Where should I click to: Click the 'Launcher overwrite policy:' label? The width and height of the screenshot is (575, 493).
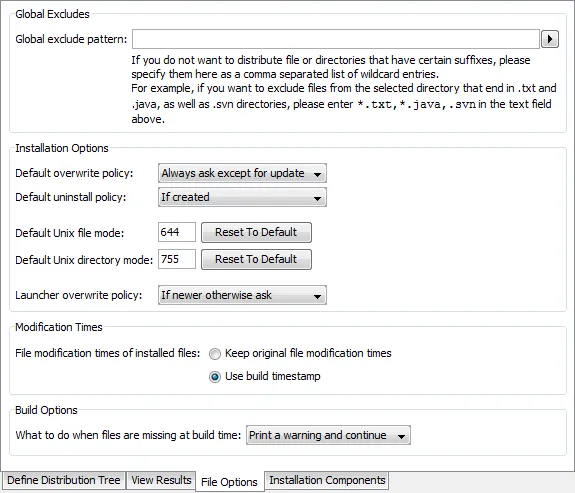[x=78, y=295]
